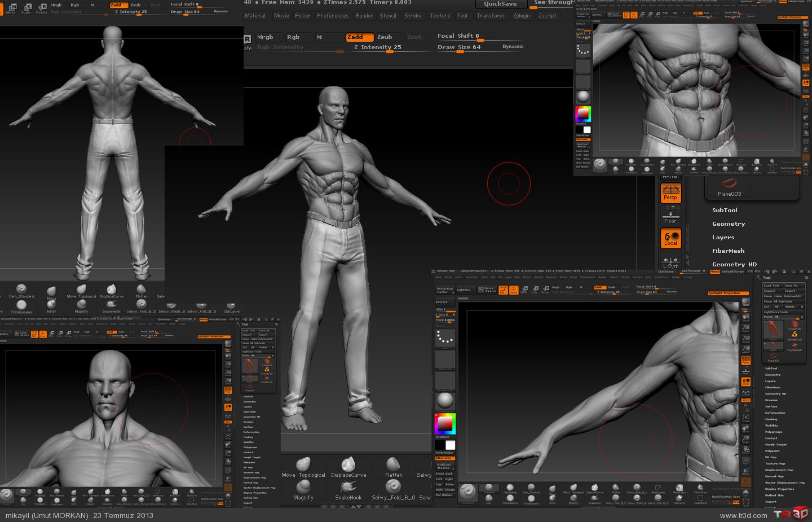
Task: Select large Standard brush in arm view tray
Action: 467,493
